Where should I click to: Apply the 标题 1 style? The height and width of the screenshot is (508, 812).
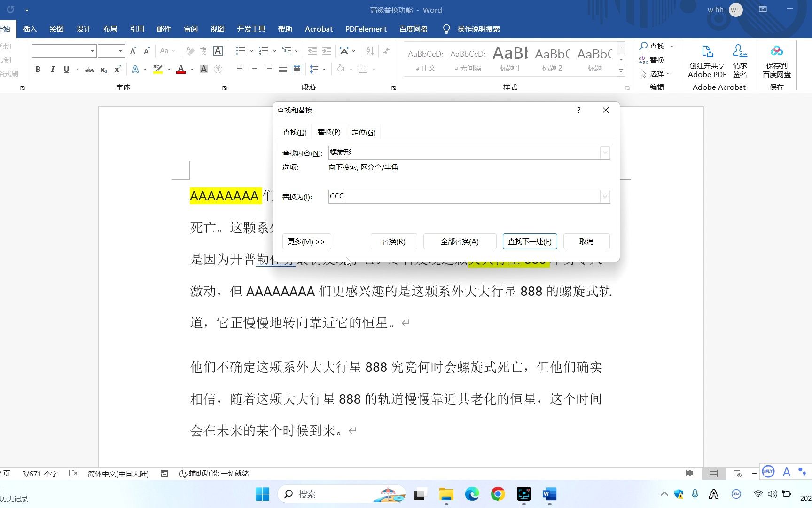click(510, 59)
